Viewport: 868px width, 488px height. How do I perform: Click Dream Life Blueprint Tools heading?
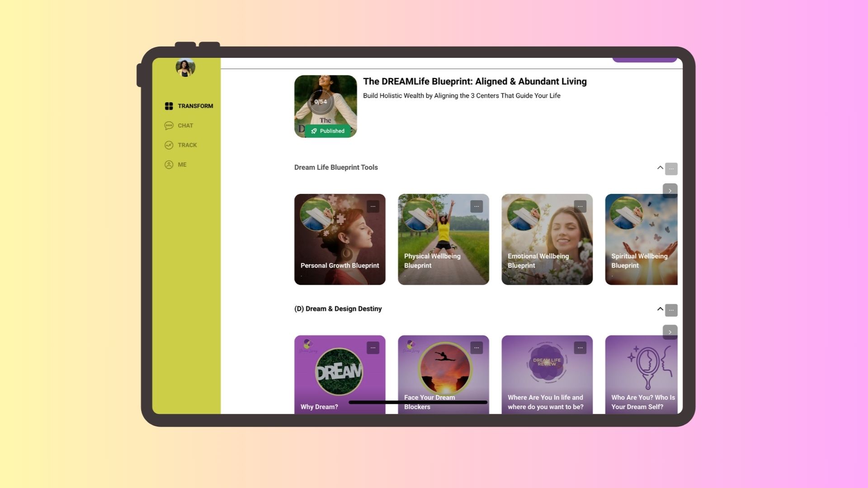point(336,167)
